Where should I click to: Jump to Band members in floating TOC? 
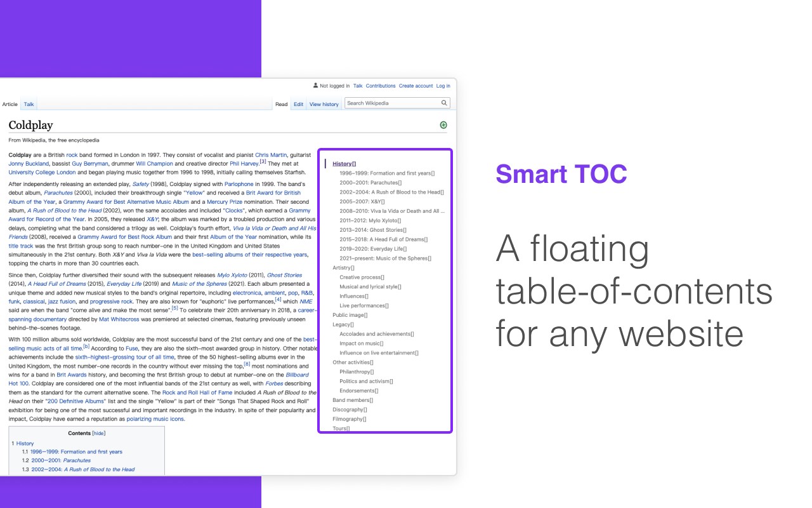(353, 400)
